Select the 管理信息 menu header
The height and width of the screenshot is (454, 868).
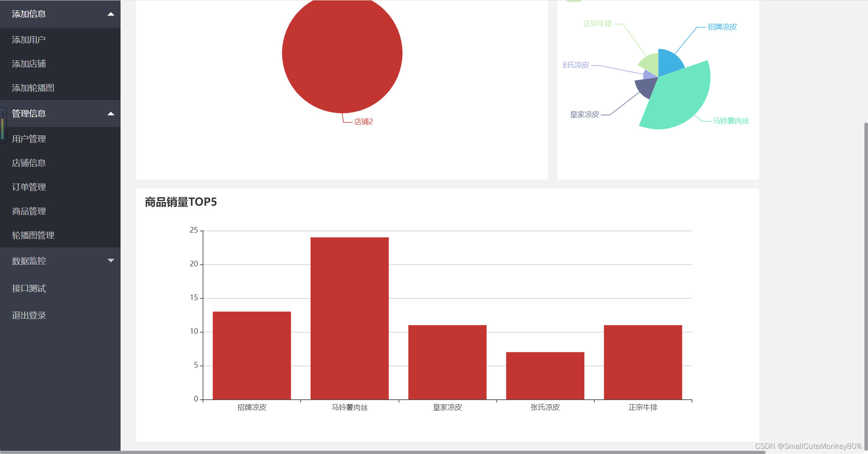tap(60, 114)
